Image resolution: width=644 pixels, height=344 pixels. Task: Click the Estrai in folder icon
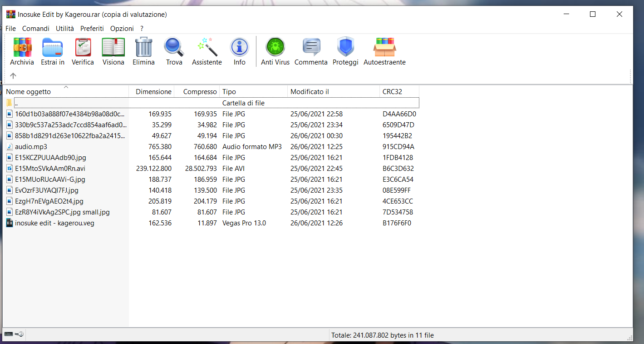(53, 47)
